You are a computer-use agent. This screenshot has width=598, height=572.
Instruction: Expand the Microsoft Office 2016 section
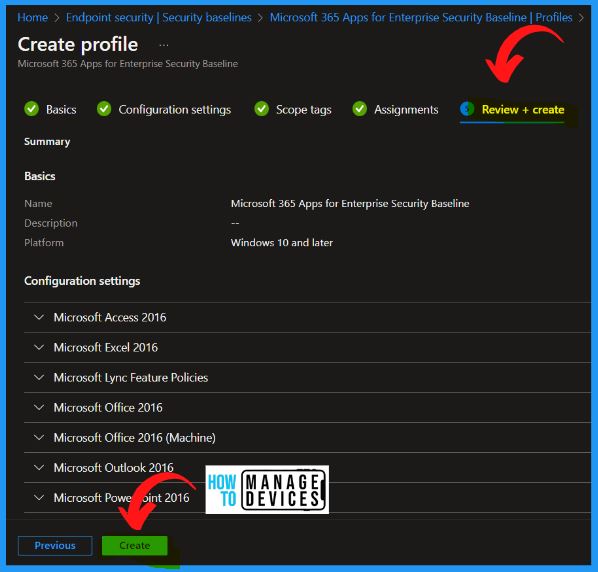[307, 408]
